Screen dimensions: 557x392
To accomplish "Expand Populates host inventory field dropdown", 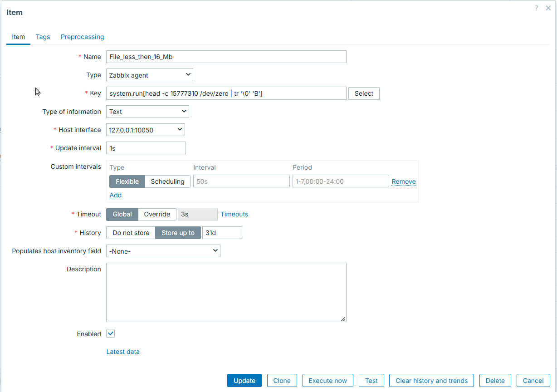I will click(163, 251).
